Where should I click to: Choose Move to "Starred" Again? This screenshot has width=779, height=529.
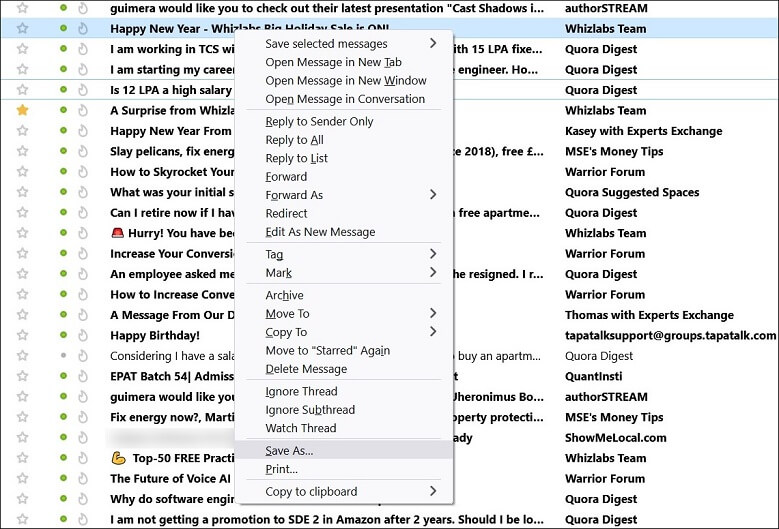[x=344, y=351]
